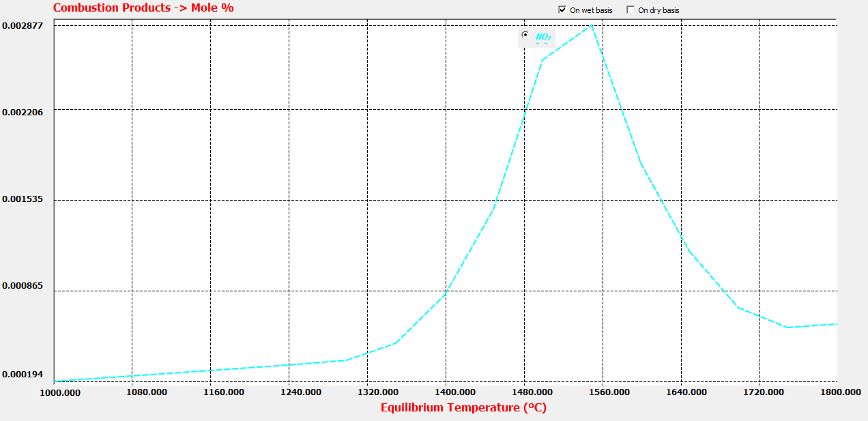The width and height of the screenshot is (868, 421).
Task: Click the 0.002877 y-axis maximum label
Action: point(23,25)
